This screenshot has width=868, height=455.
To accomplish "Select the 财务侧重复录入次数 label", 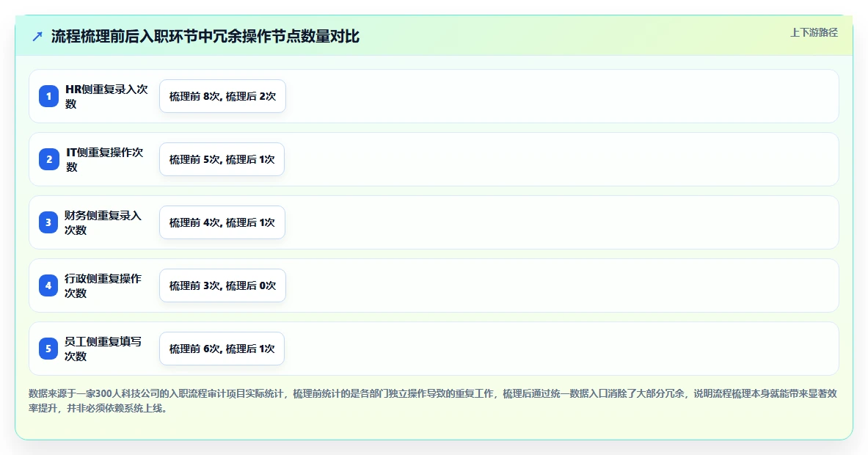I will coord(103,222).
